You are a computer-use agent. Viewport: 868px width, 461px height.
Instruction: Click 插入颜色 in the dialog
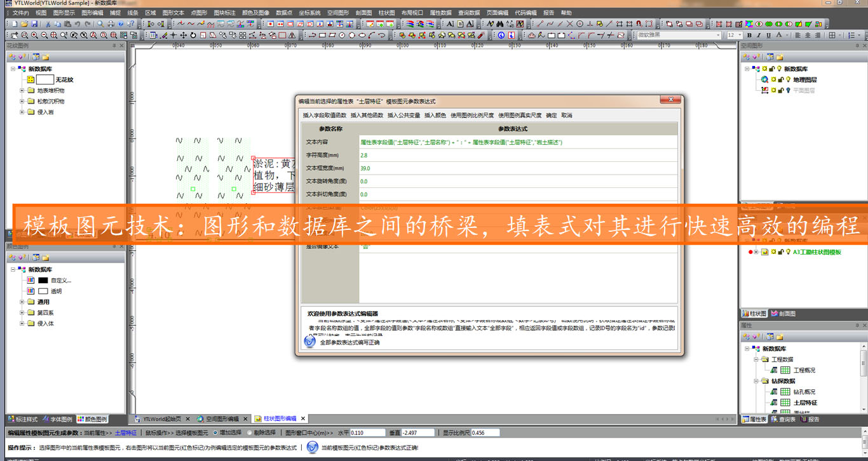[x=435, y=116]
